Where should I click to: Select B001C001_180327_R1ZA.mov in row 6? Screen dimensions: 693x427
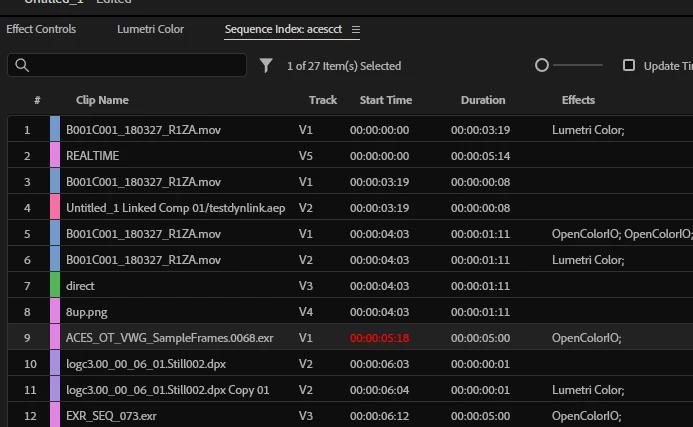coord(143,260)
